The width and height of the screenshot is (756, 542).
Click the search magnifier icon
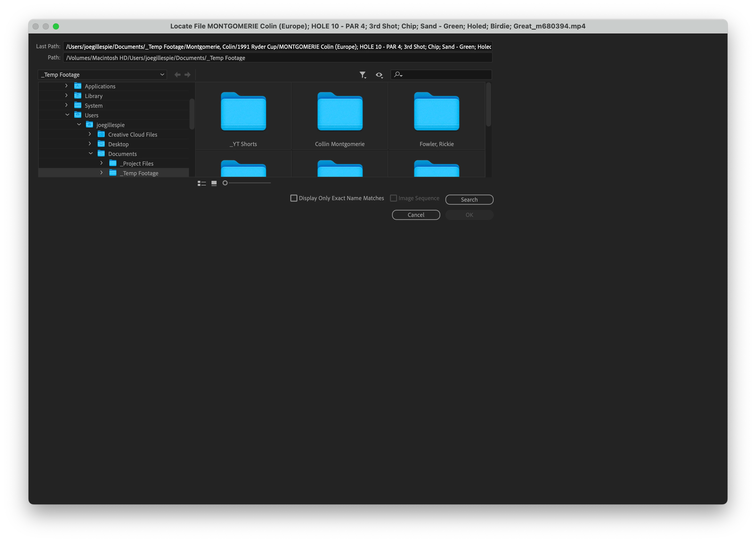[397, 75]
